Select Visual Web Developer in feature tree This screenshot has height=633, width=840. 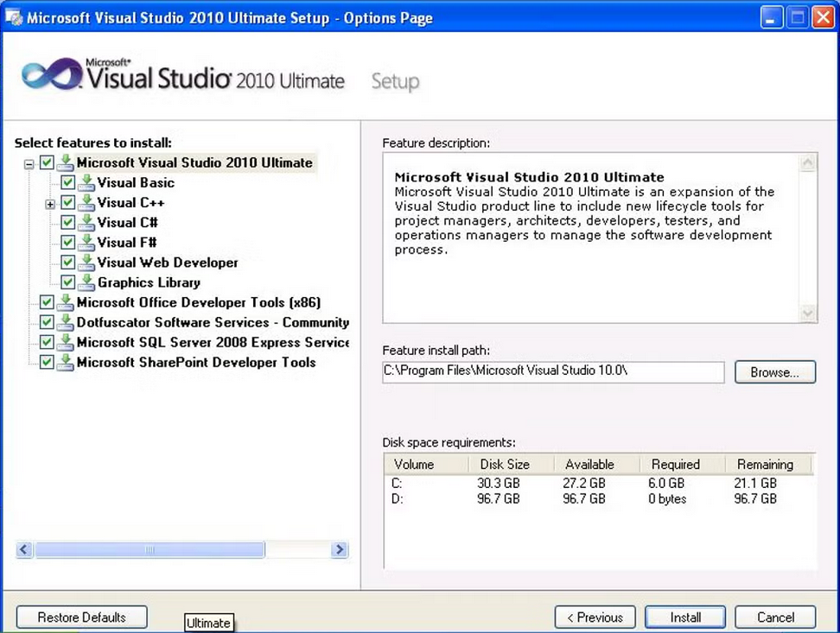coord(168,263)
